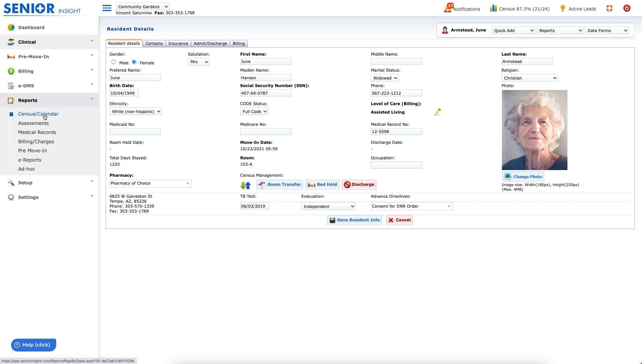This screenshot has height=364, width=642.
Task: Open the Pharmacy of Choice dropdown
Action: click(x=188, y=183)
